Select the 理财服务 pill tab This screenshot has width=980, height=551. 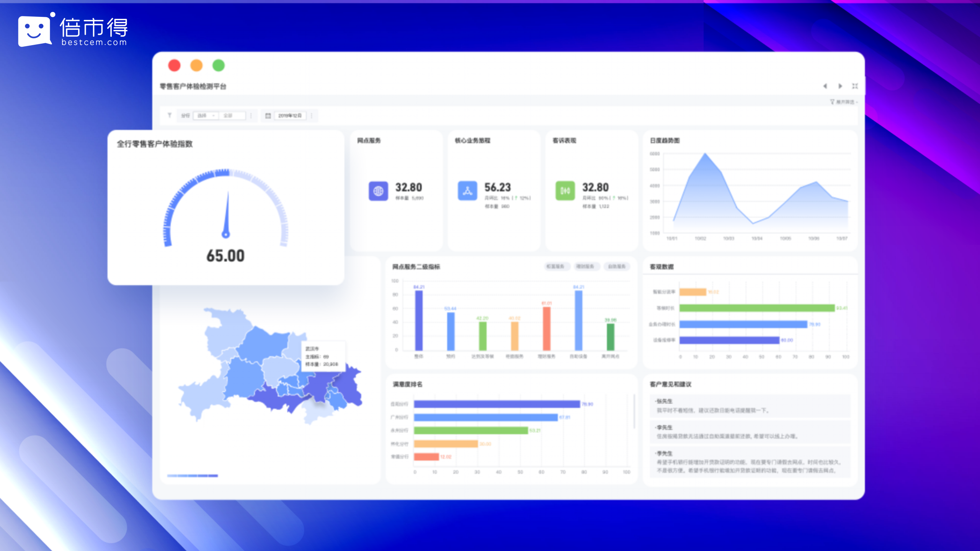587,266
